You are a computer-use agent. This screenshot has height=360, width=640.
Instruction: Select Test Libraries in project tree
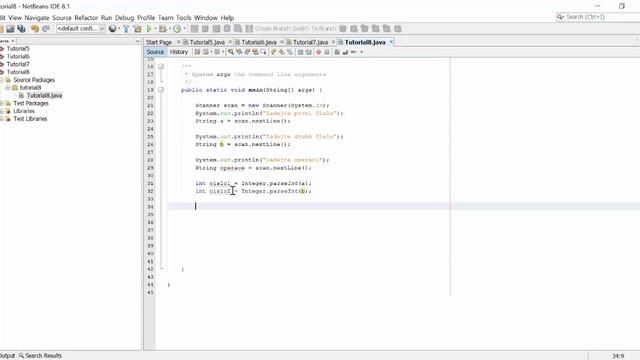pos(30,119)
